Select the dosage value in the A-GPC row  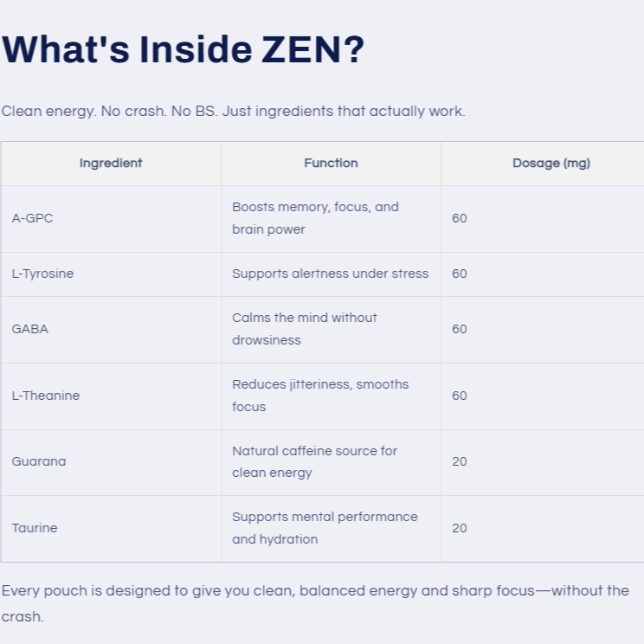click(x=460, y=219)
